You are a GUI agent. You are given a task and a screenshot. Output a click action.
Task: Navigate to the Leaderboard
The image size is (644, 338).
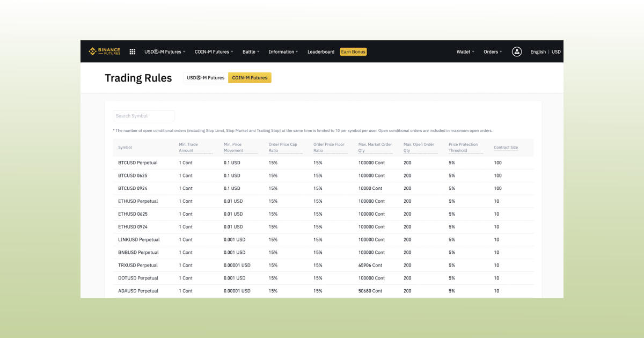pyautogui.click(x=320, y=52)
